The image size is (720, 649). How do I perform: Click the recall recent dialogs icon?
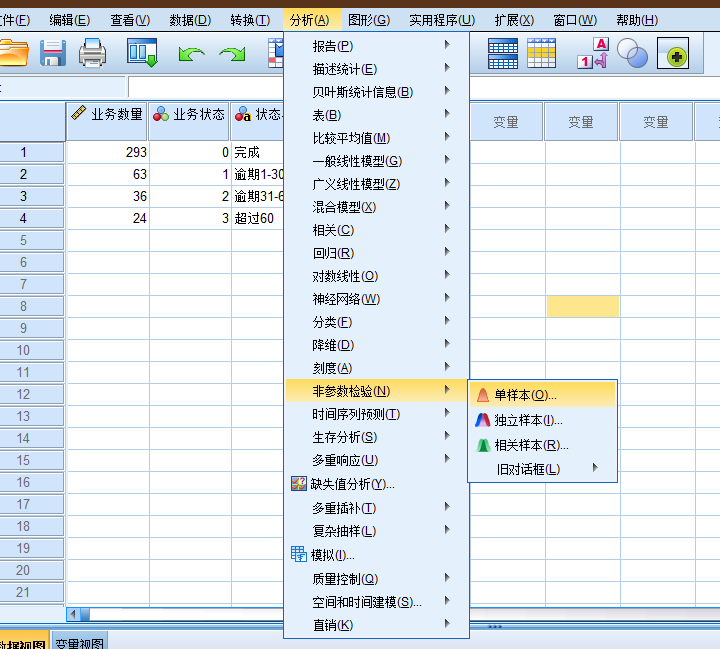pos(142,53)
